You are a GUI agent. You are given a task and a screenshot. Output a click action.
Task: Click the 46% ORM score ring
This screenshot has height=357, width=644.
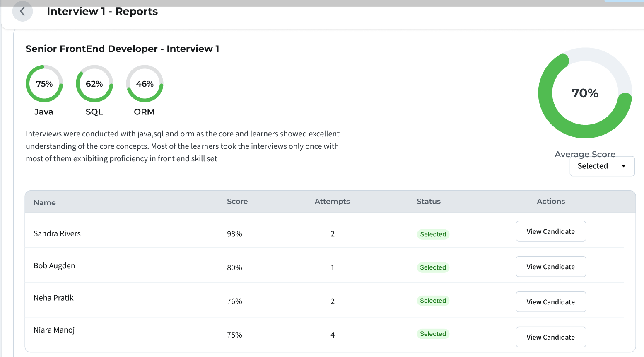pyautogui.click(x=145, y=84)
